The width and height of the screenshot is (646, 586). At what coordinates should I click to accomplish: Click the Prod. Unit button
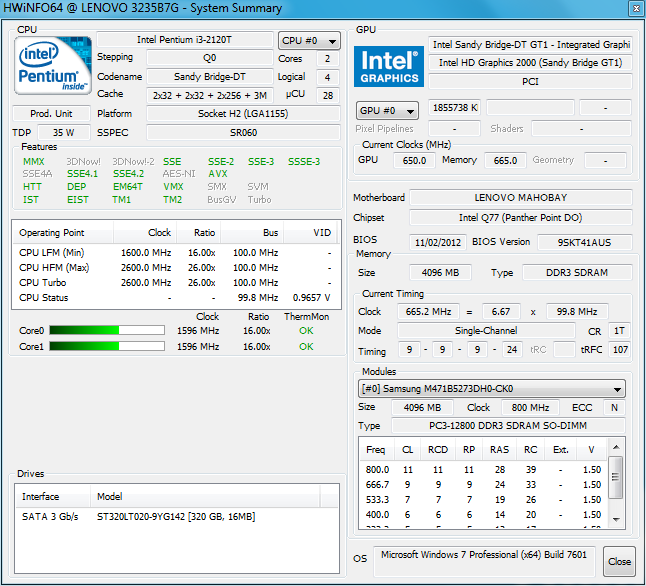pos(52,114)
